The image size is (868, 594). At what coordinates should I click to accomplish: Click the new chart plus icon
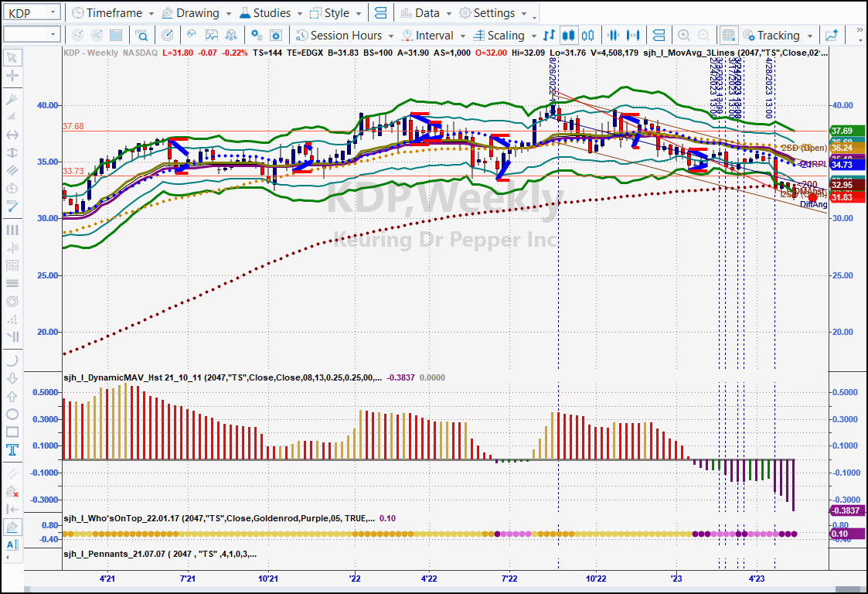832,36
